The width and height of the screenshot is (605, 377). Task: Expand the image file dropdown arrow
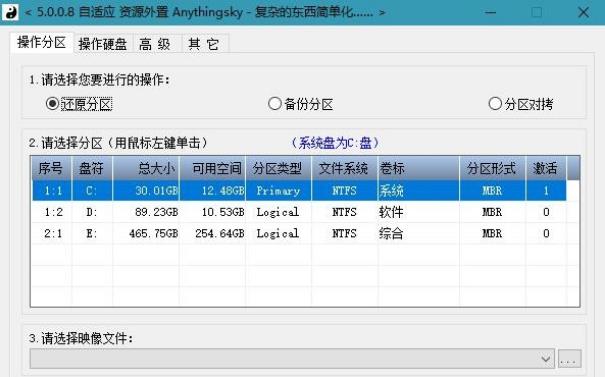[x=545, y=359]
